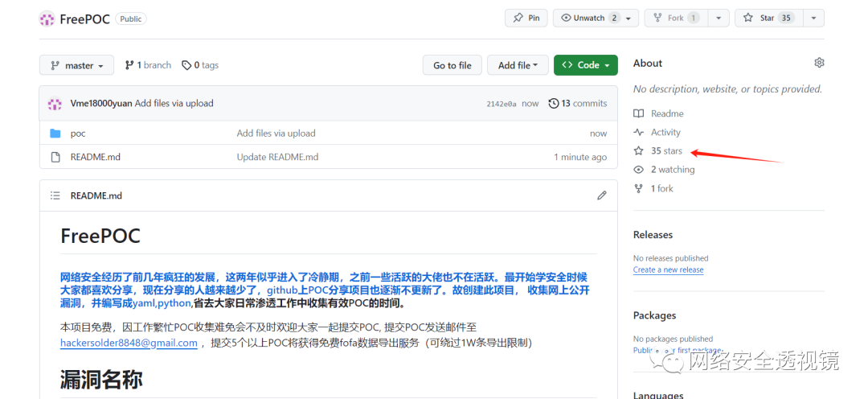The width and height of the screenshot is (868, 399).
Task: Click the FreePOC repository name
Action: tap(84, 19)
